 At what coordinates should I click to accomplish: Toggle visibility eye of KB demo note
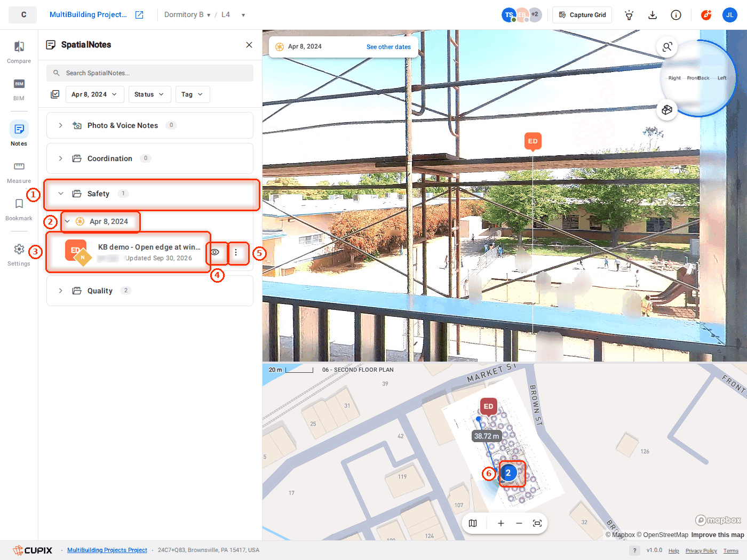tap(215, 252)
